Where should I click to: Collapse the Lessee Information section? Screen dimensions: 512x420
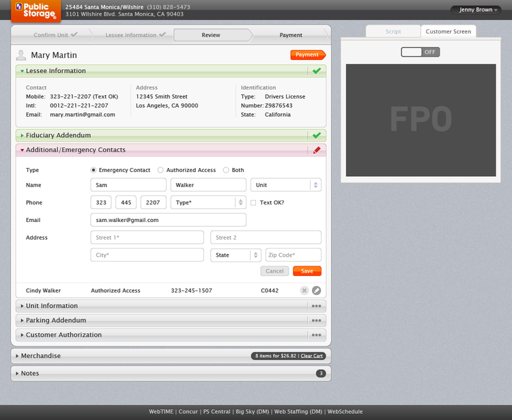coord(23,71)
